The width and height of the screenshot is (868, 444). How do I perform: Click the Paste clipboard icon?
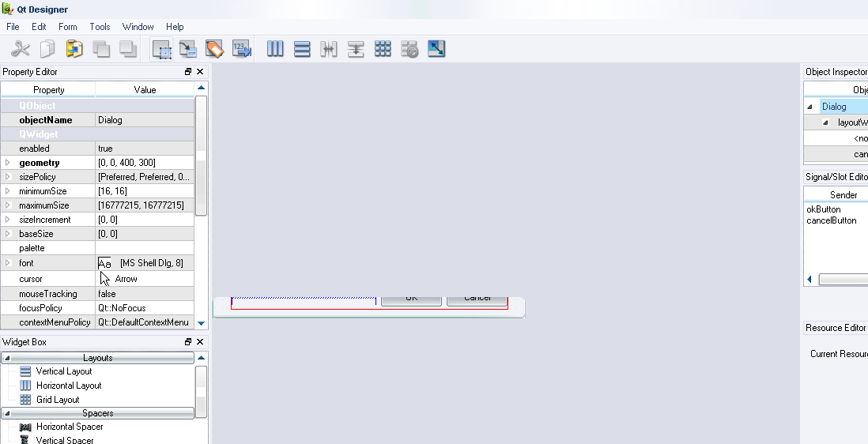74,49
